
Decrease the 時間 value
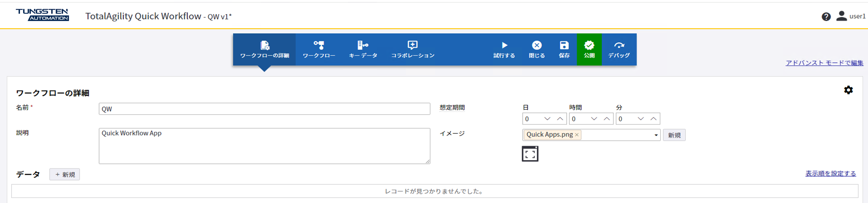pyautogui.click(x=594, y=119)
